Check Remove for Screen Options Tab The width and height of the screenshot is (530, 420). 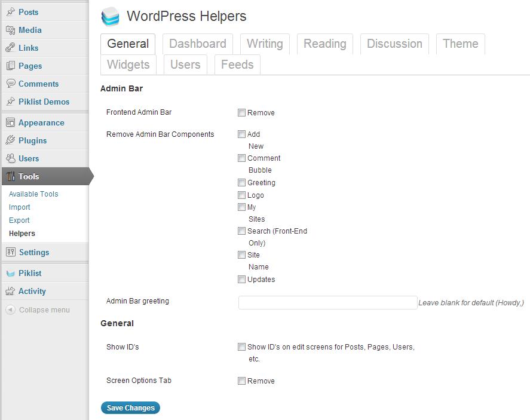pyautogui.click(x=241, y=381)
